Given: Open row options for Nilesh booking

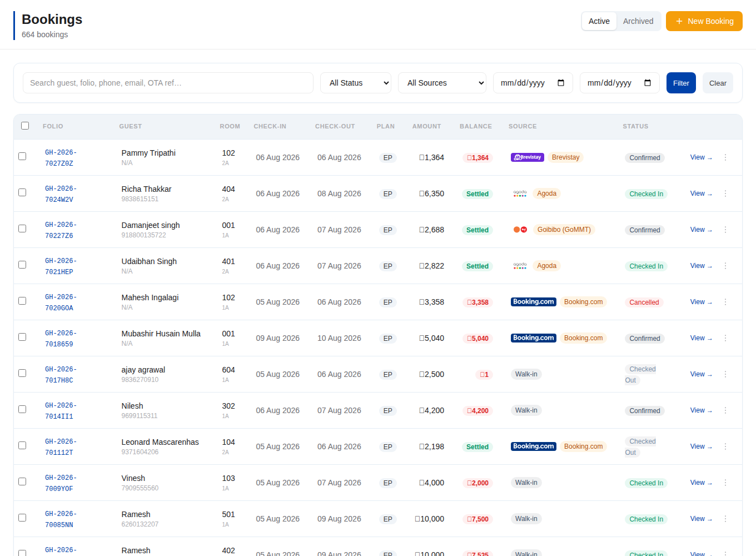Looking at the screenshot, I should coord(725,410).
